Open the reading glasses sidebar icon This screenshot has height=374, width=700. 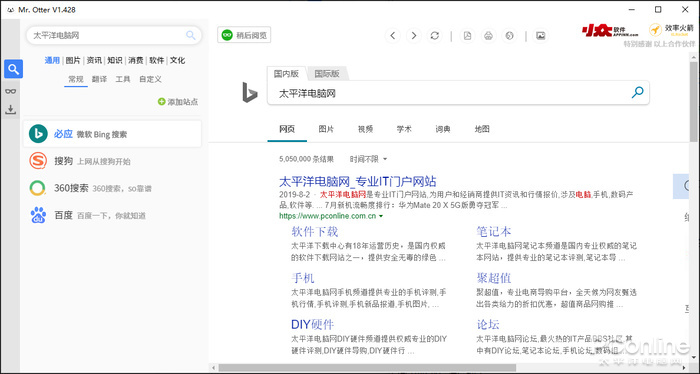pyautogui.click(x=11, y=91)
